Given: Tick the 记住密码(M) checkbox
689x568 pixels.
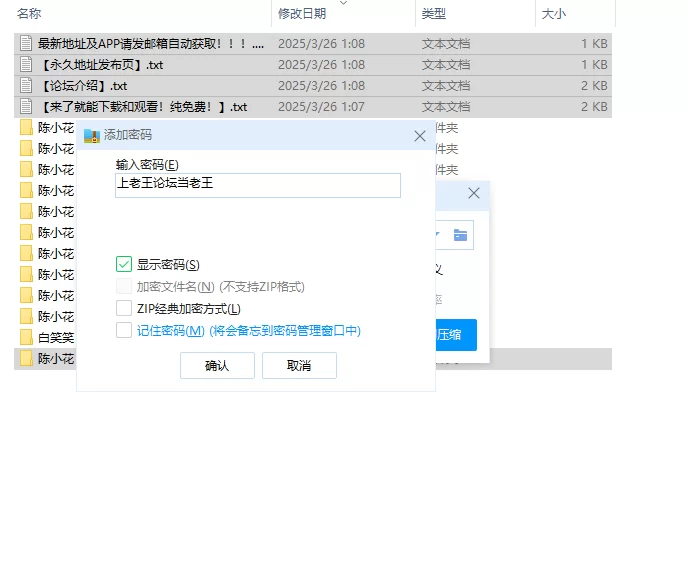Looking at the screenshot, I should pos(124,330).
